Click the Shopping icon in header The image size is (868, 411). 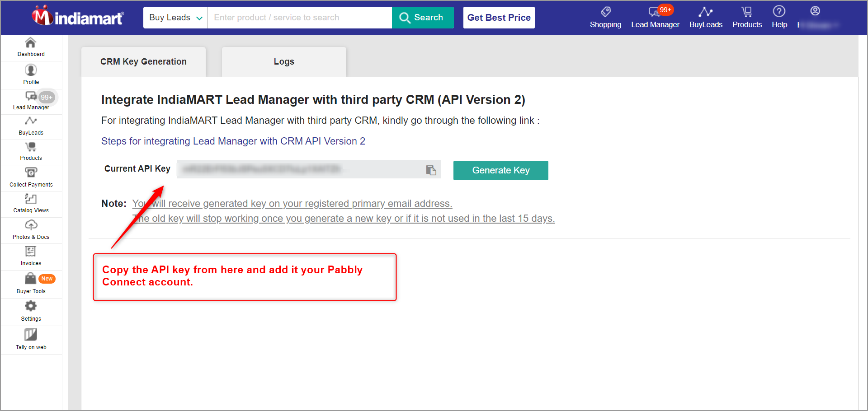coord(605,17)
